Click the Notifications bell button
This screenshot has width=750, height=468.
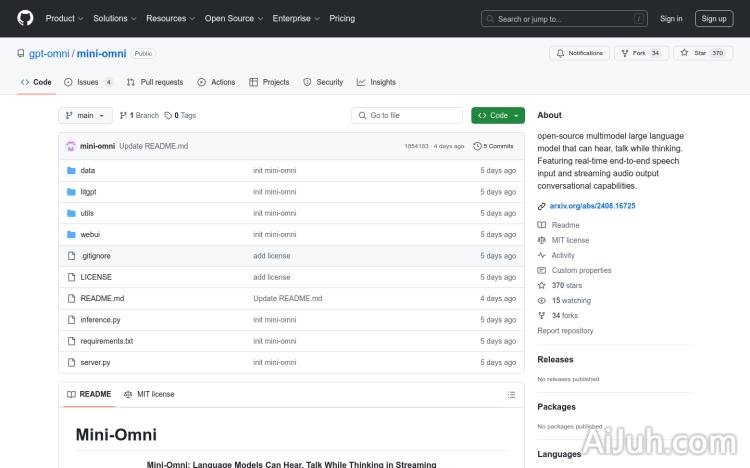pos(579,53)
